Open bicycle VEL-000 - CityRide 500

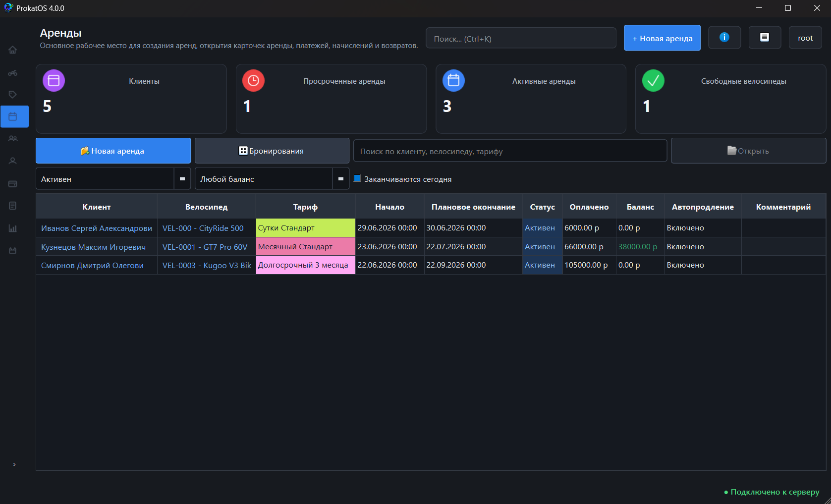click(x=206, y=228)
